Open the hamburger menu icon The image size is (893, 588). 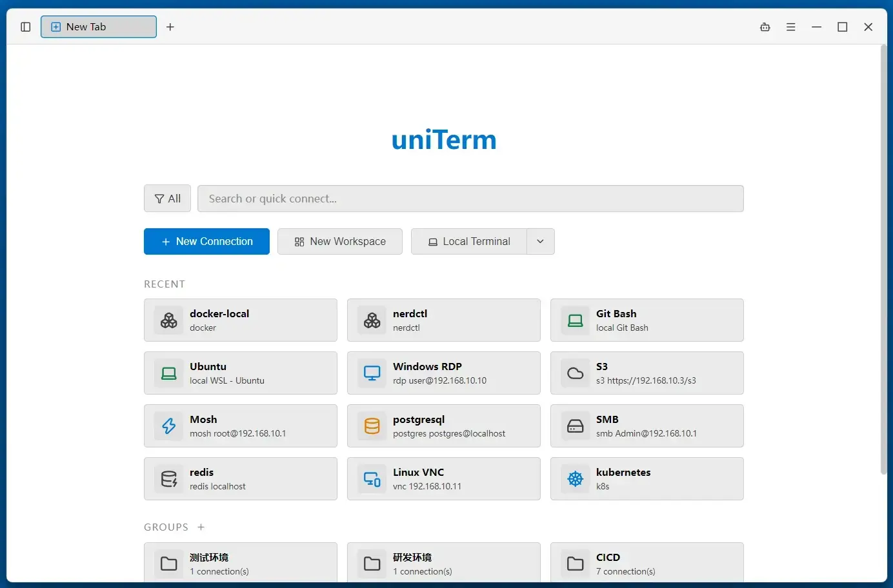(x=791, y=27)
